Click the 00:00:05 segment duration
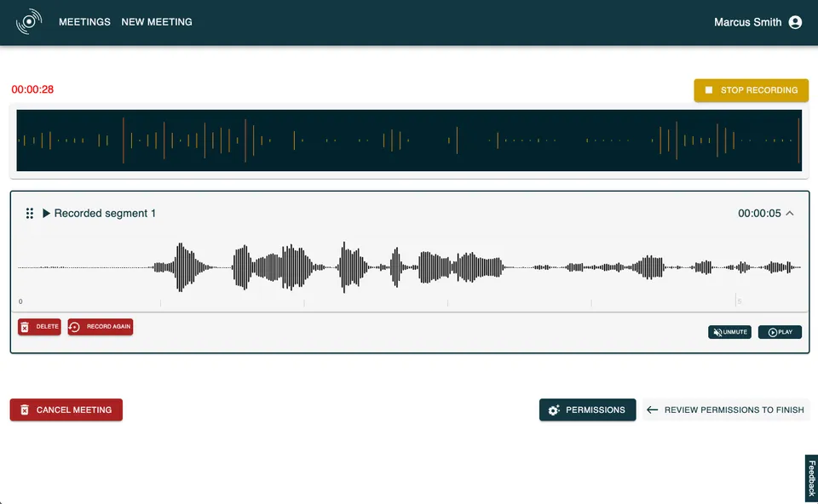This screenshot has height=504, width=818. point(759,213)
